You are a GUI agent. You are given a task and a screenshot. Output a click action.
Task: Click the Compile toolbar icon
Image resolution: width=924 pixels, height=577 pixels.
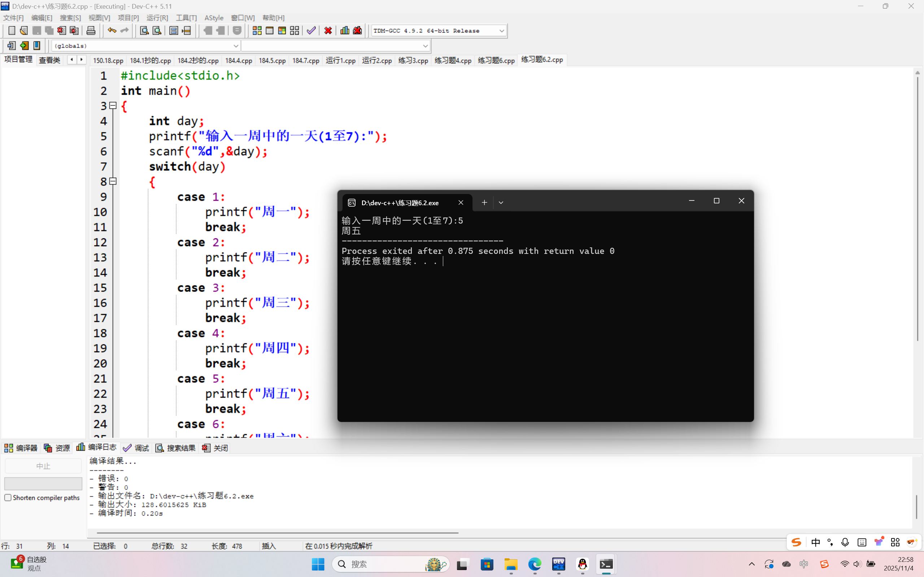click(x=257, y=31)
